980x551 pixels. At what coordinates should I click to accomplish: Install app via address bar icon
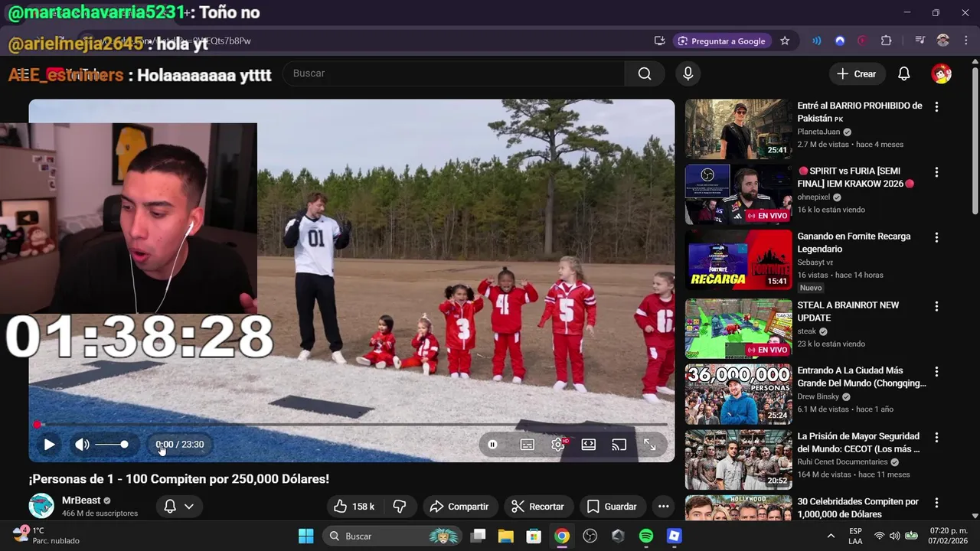[659, 41]
